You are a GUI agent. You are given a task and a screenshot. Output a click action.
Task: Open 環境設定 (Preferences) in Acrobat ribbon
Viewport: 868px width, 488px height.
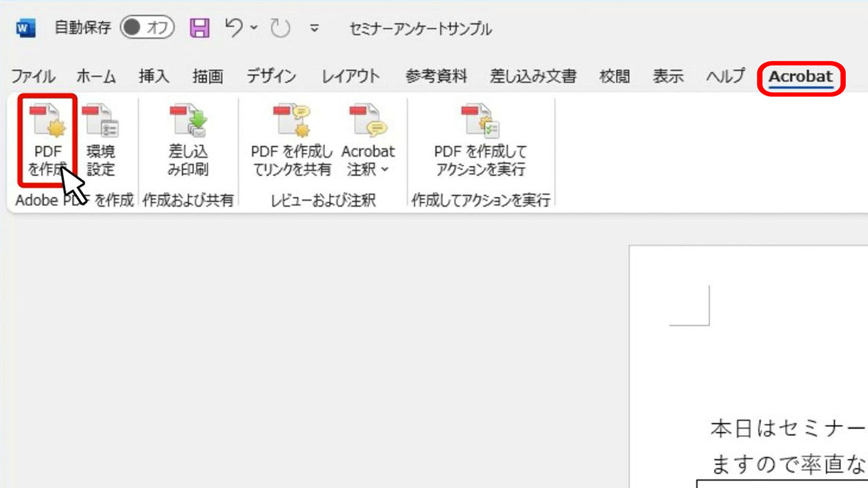click(x=101, y=140)
